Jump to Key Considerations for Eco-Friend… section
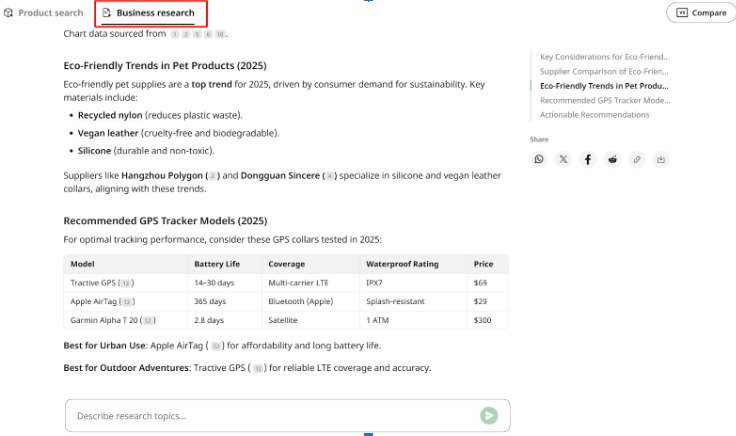The height and width of the screenshot is (436, 736). [x=605, y=57]
